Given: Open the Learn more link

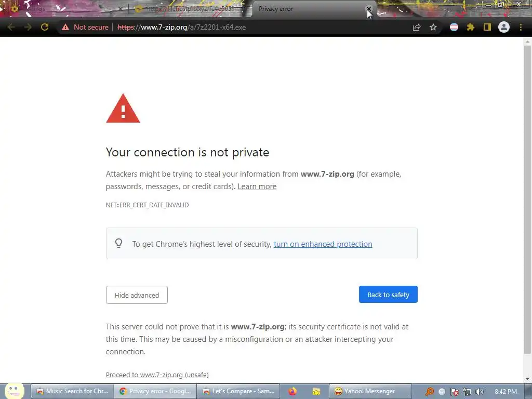Looking at the screenshot, I should pos(257,187).
